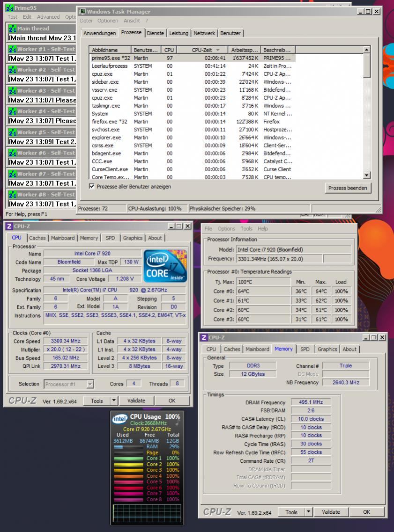The image size is (394, 532).
Task: Open the Graphics tab in CPU-Z Memory window
Action: [327, 349]
